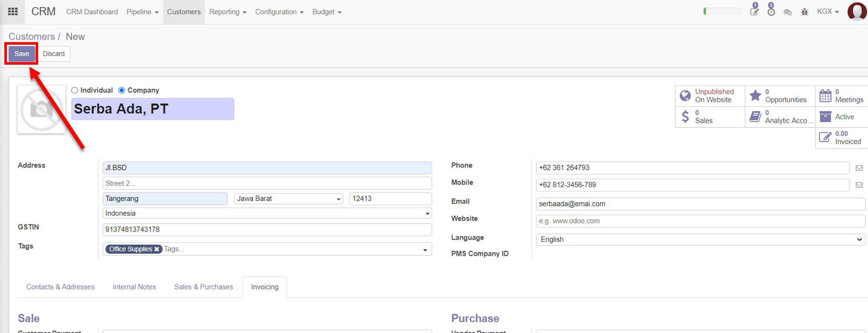The width and height of the screenshot is (868, 333).
Task: Open the English language dropdown
Action: [701, 240]
